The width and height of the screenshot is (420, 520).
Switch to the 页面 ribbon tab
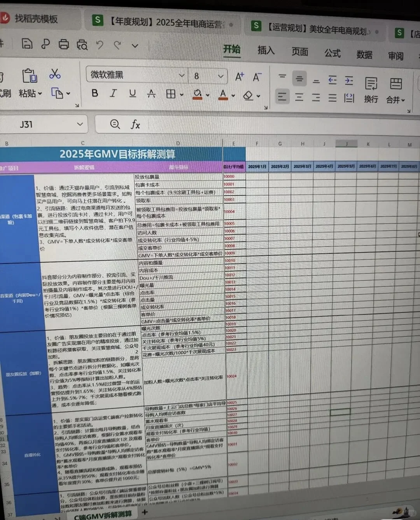click(x=300, y=52)
